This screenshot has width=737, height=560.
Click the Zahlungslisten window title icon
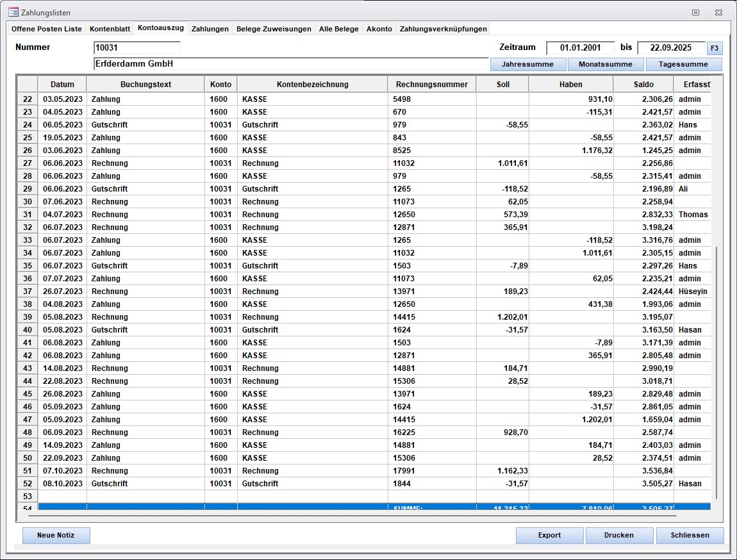point(13,12)
